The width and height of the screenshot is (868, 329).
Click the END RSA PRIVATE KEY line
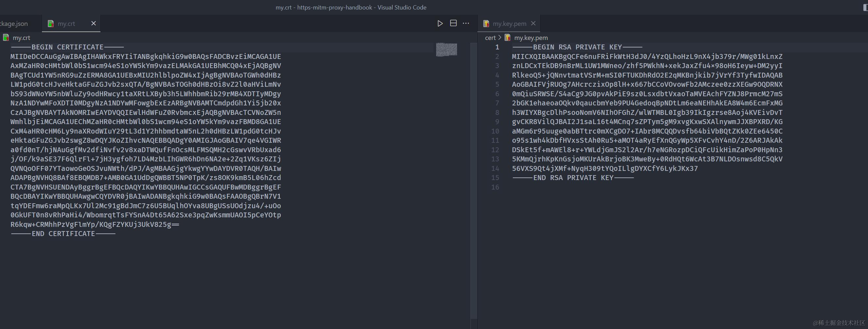[573, 178]
